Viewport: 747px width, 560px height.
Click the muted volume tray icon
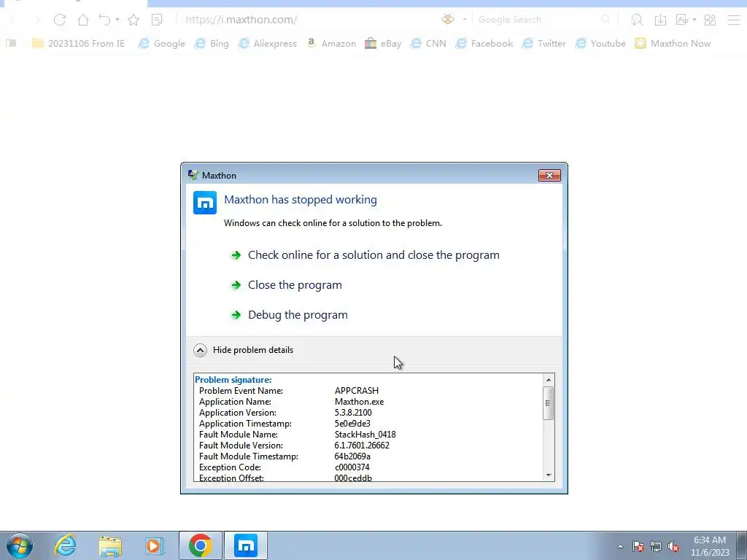pyautogui.click(x=673, y=546)
